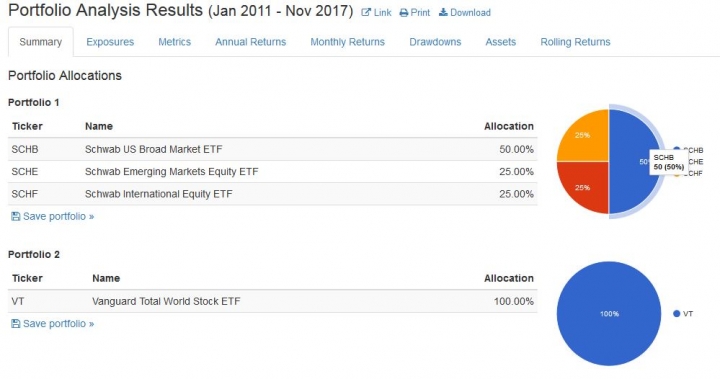Click the Download icon
The image size is (720, 379).
coord(443,12)
